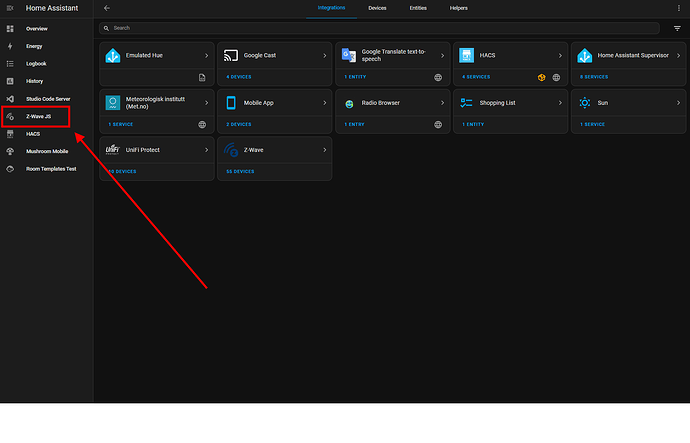
Task: Click the Google Translate logo icon
Action: point(349,55)
